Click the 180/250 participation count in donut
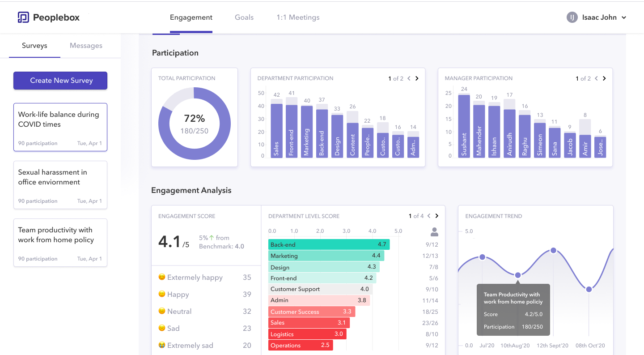Image resolution: width=644 pixels, height=355 pixels. (195, 131)
